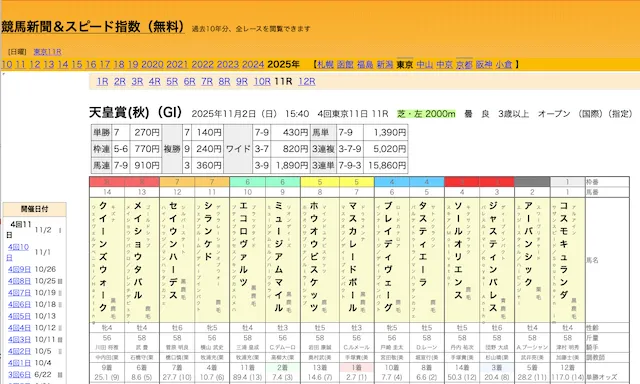Screen dimensions: 640x384
Task: Choose the 小倉 racecourse link
Action: pyautogui.click(x=504, y=64)
